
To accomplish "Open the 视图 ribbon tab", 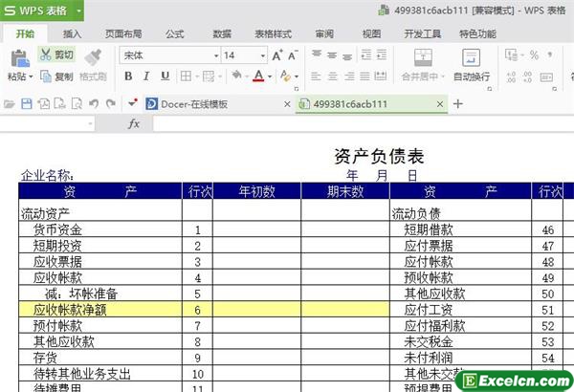I will 371,34.
